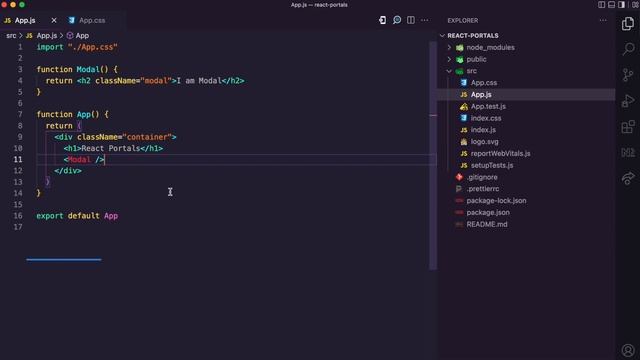Click className="container" in the div line
640x360 pixels.
pos(124,137)
